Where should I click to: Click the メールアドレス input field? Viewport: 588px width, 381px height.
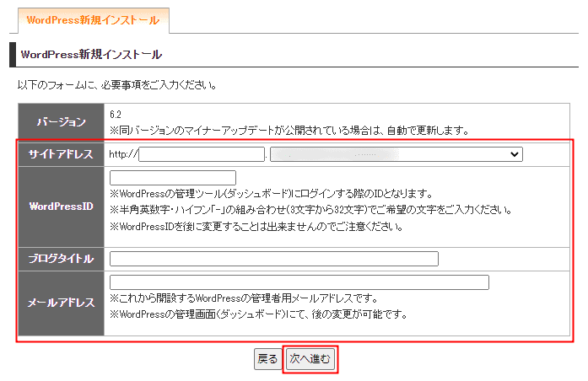(x=299, y=282)
